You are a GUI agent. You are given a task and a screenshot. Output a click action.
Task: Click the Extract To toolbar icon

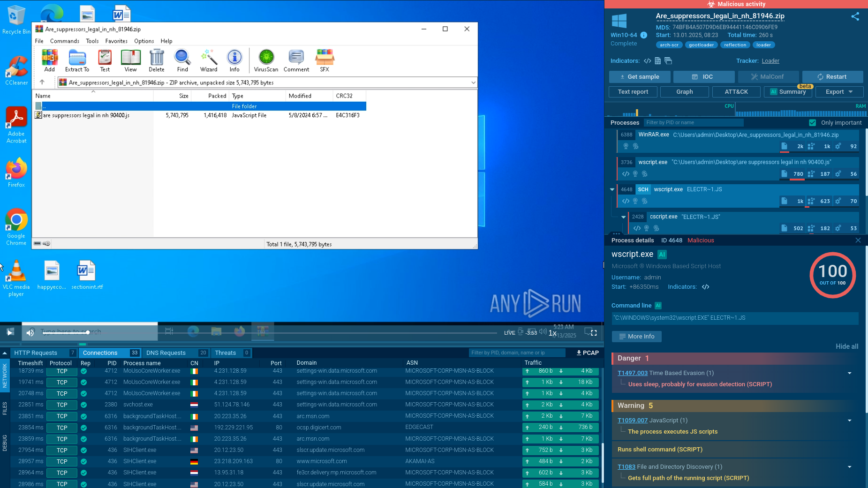(x=77, y=61)
